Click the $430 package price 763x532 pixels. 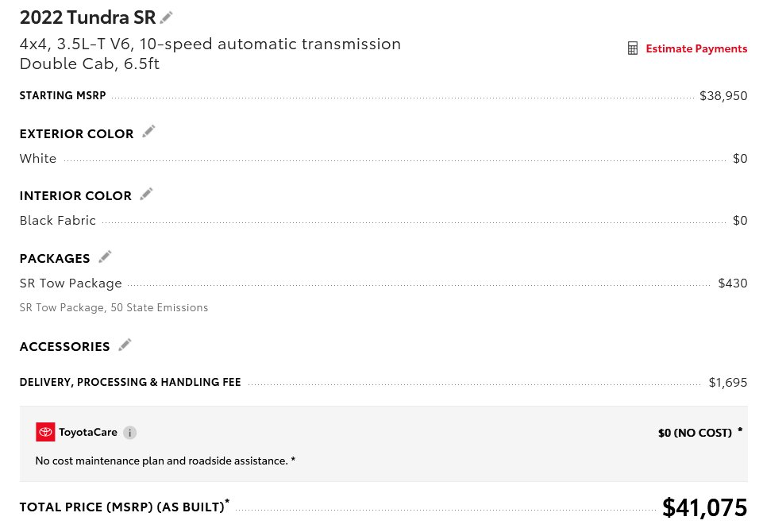pos(732,283)
